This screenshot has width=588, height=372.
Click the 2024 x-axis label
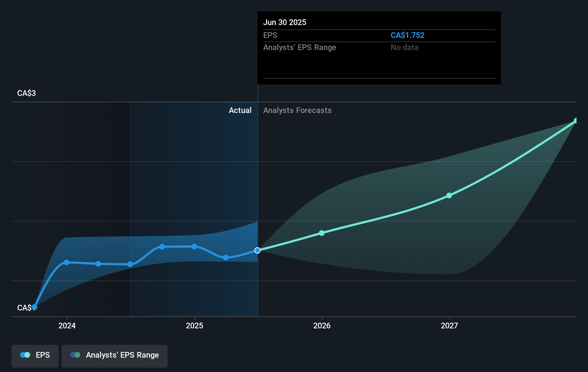pyautogui.click(x=67, y=325)
